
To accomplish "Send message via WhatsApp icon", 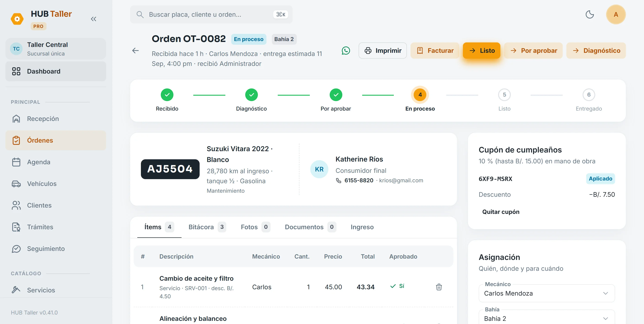I will tap(346, 51).
